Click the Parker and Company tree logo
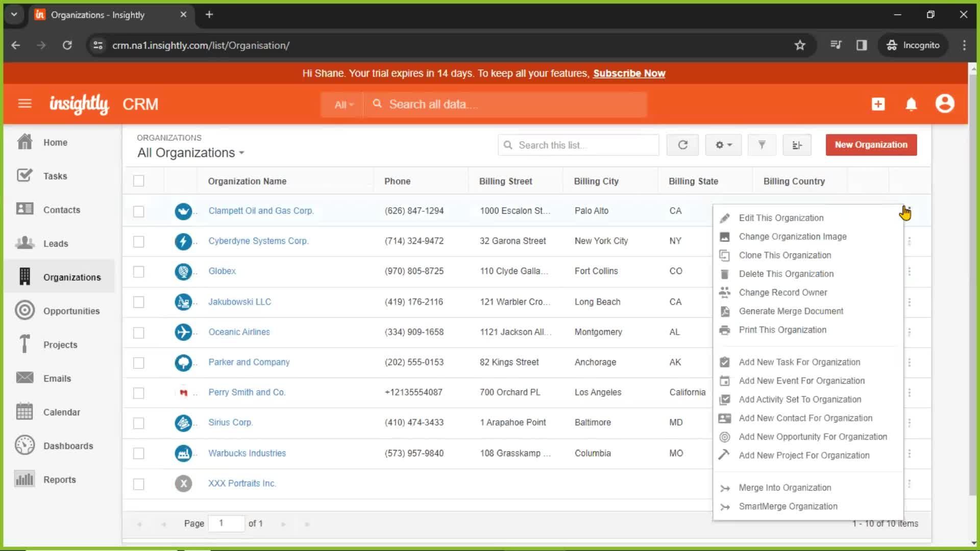 pos(183,362)
